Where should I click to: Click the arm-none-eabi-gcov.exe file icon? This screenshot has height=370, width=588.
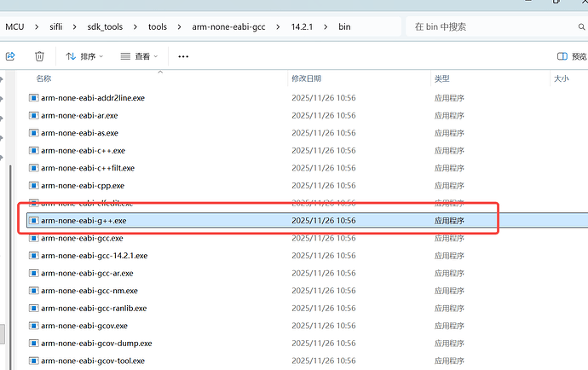34,326
